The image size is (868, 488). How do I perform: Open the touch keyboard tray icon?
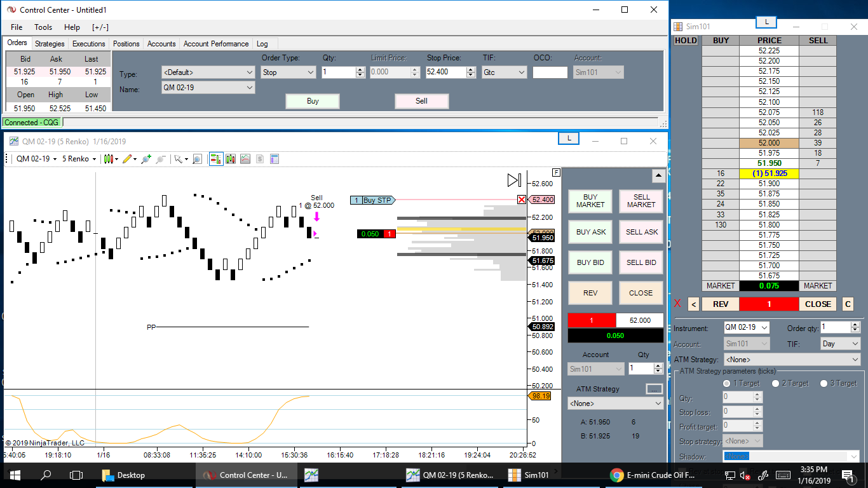click(783, 475)
